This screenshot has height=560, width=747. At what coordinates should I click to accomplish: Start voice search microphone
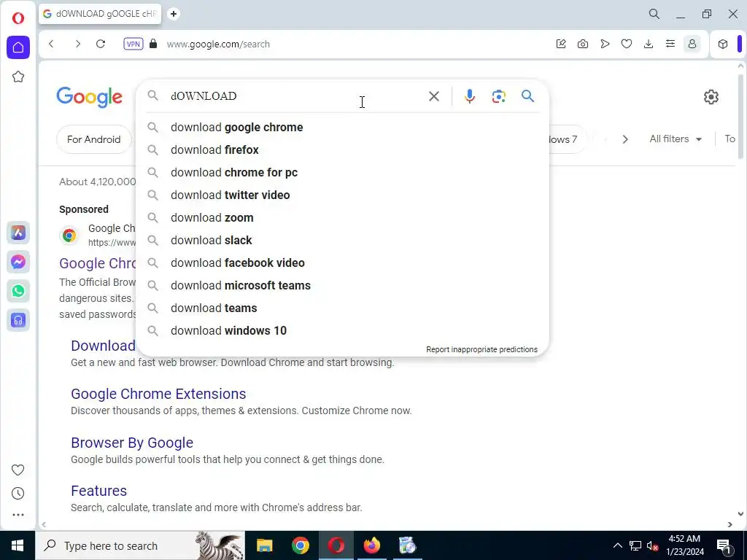point(469,96)
